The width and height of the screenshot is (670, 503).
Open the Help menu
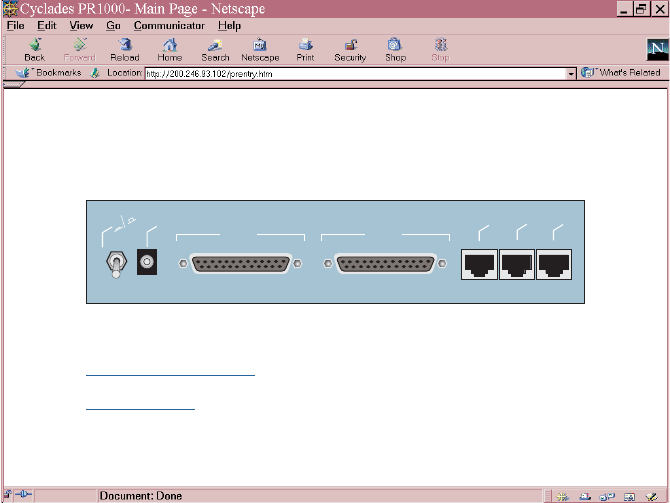[x=229, y=26]
